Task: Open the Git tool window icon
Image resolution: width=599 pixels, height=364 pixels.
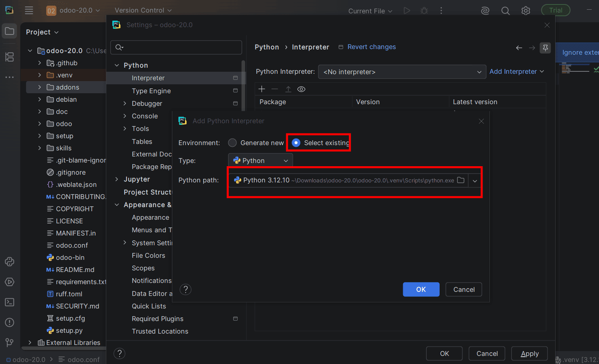Action: 10,343
